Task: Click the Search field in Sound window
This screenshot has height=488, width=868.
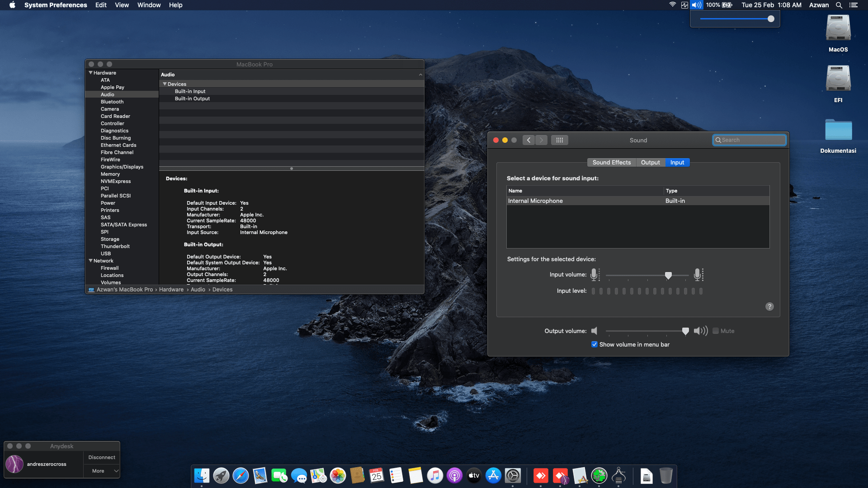Action: pyautogui.click(x=750, y=140)
